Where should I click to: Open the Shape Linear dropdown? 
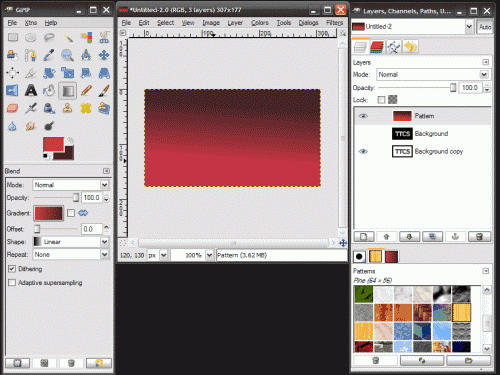click(x=71, y=242)
